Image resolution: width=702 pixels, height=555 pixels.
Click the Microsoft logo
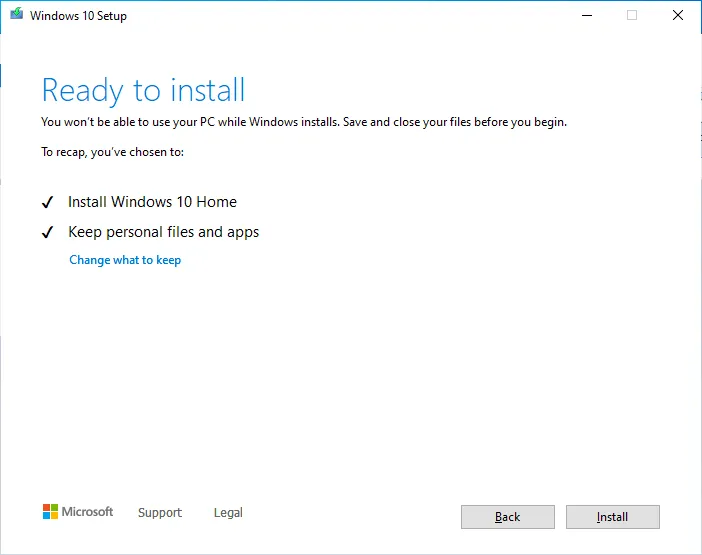coord(78,512)
